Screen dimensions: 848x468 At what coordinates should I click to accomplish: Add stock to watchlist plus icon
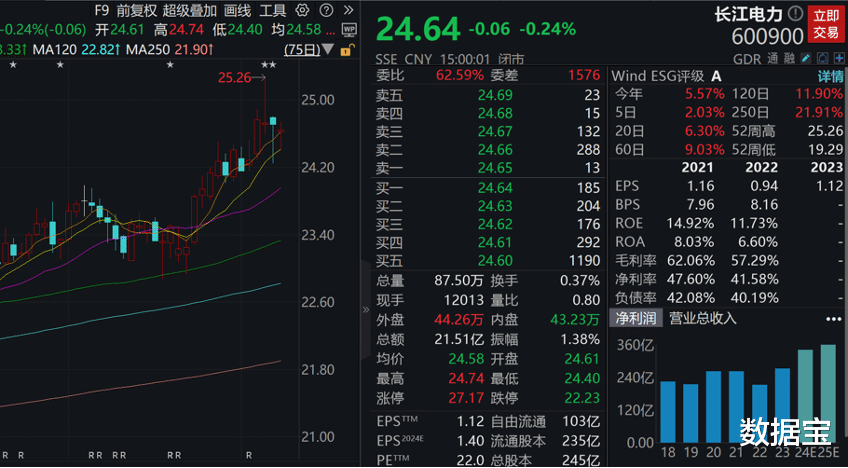pyautogui.click(x=839, y=58)
